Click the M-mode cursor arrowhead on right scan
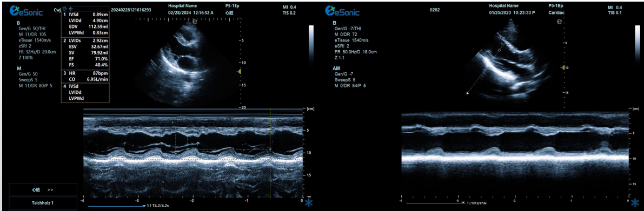Image resolution: width=644 pixels, height=211 pixels. pyautogui.click(x=467, y=93)
